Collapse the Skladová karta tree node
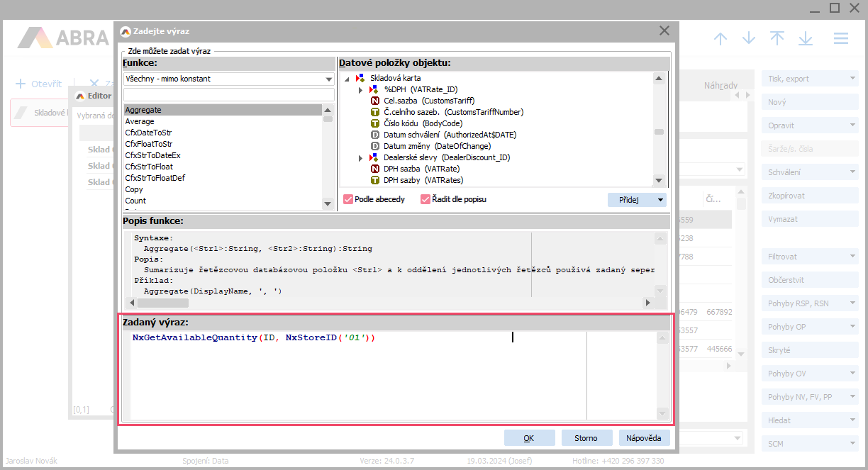The height and width of the screenshot is (470, 868). coord(347,79)
